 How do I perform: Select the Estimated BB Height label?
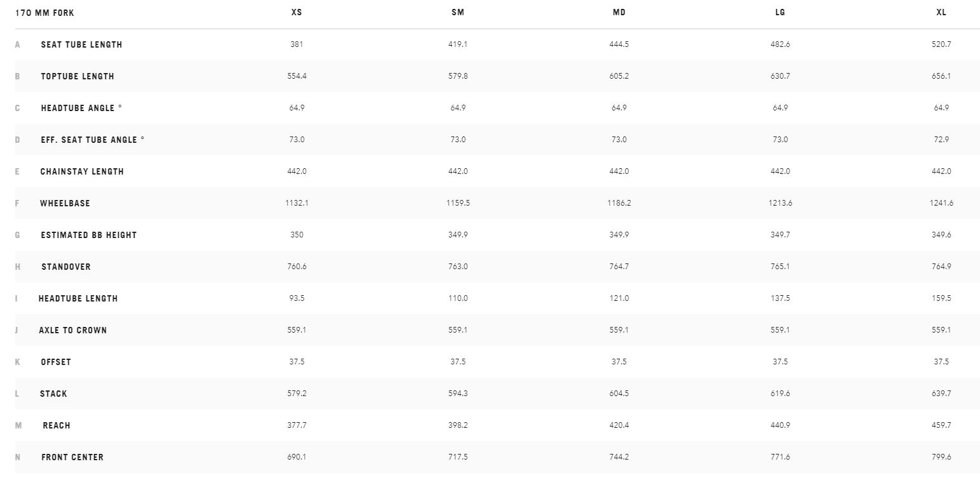click(x=88, y=235)
